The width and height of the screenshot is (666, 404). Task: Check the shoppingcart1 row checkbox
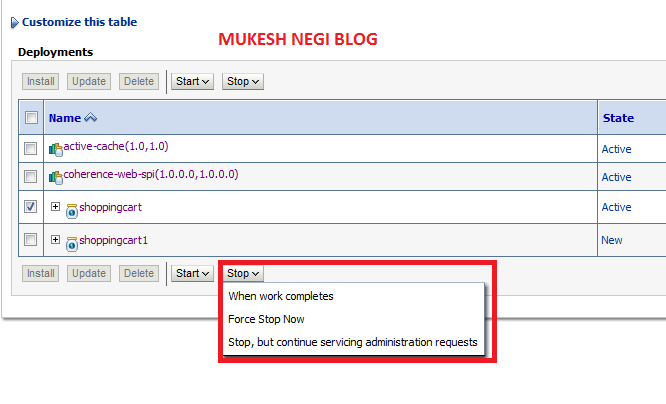point(30,240)
